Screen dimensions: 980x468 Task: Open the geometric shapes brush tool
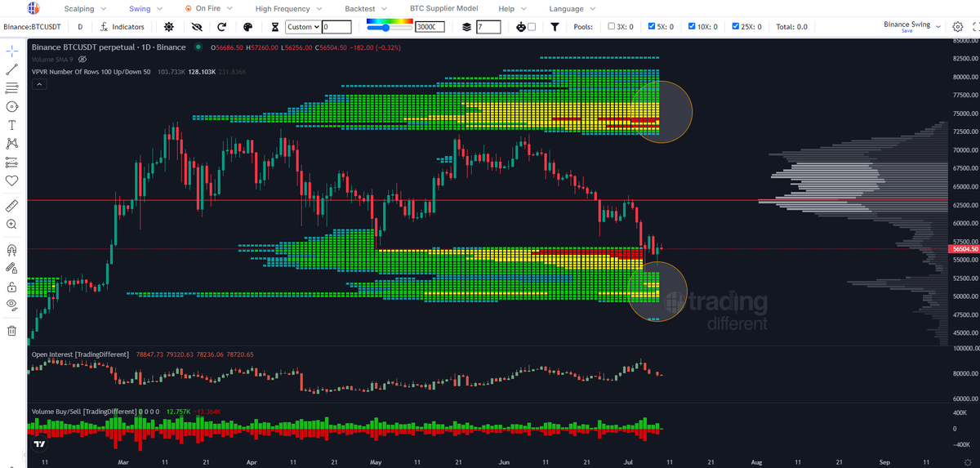tap(12, 106)
